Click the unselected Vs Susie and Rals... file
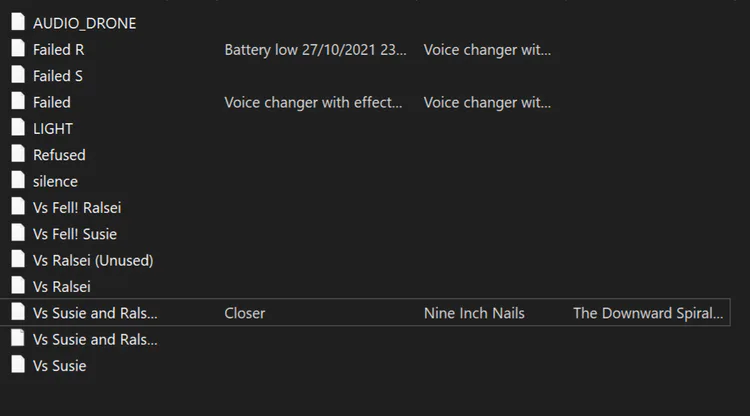Image resolution: width=750 pixels, height=416 pixels. pos(95,339)
